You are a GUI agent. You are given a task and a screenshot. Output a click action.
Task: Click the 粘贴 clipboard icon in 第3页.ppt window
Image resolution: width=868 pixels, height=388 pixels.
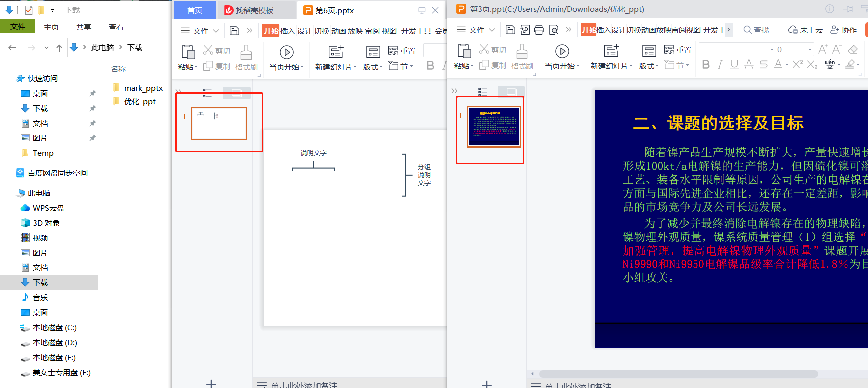coord(464,51)
